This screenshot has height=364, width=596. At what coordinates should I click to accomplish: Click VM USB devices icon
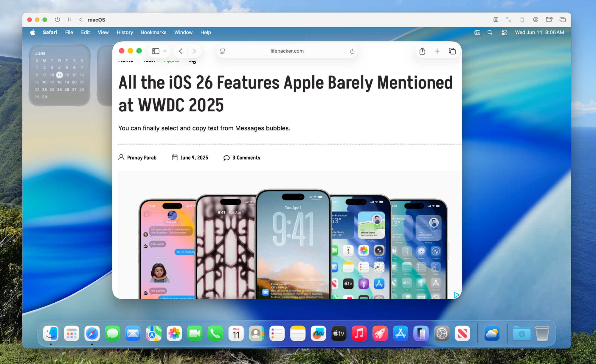[x=522, y=20]
